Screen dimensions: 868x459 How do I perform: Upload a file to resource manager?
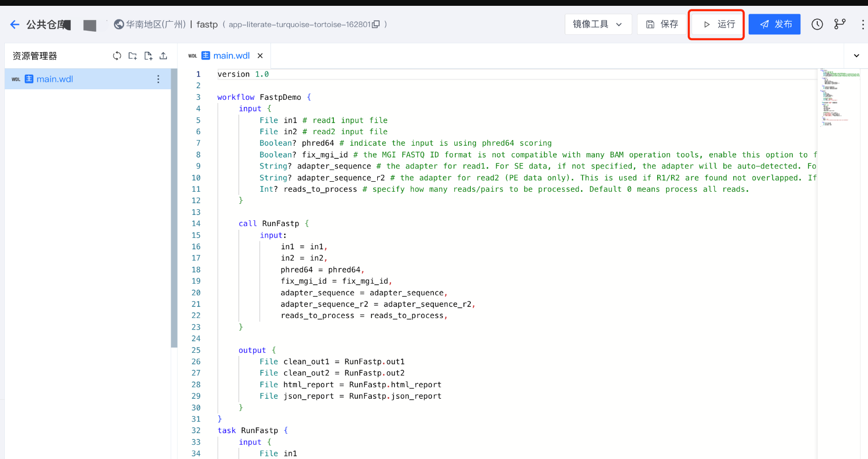pos(163,56)
